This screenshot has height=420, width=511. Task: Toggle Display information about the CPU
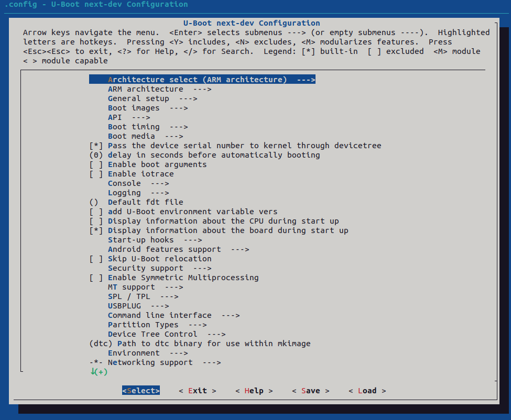tap(96, 221)
